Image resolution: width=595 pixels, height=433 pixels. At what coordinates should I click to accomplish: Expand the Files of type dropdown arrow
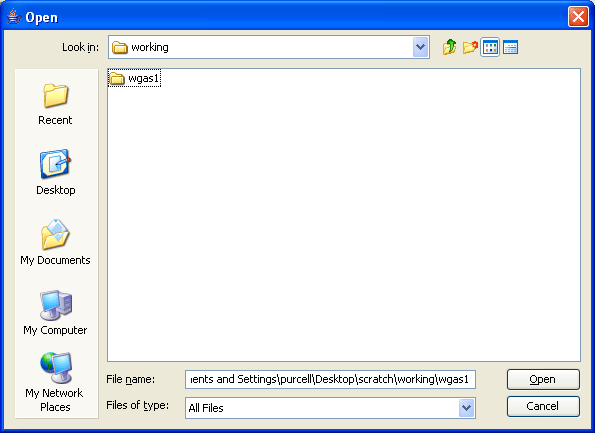click(466, 408)
